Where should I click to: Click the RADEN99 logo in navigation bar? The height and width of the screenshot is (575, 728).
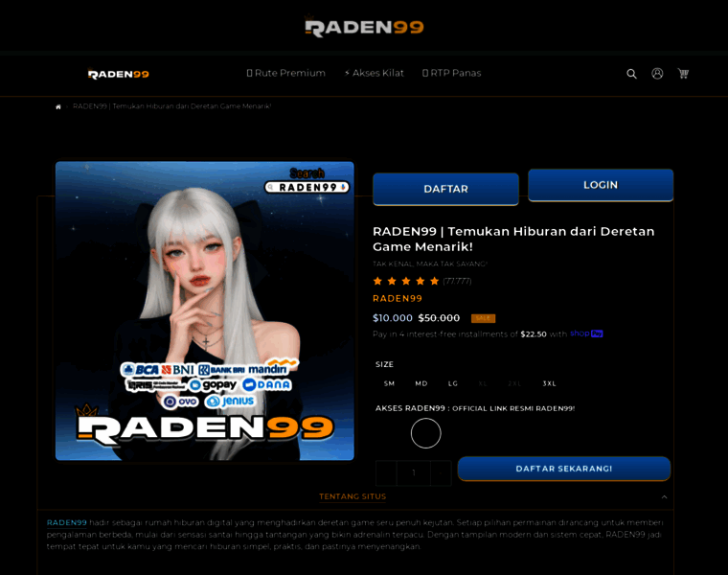(x=119, y=74)
